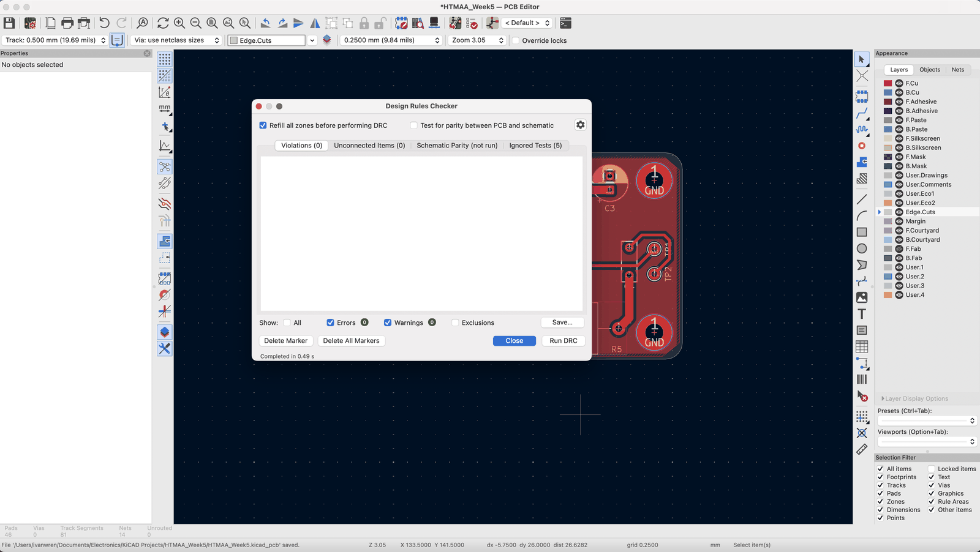Toggle Locked items in Selection Filter
Image resolution: width=980 pixels, height=552 pixels.
[x=931, y=469]
